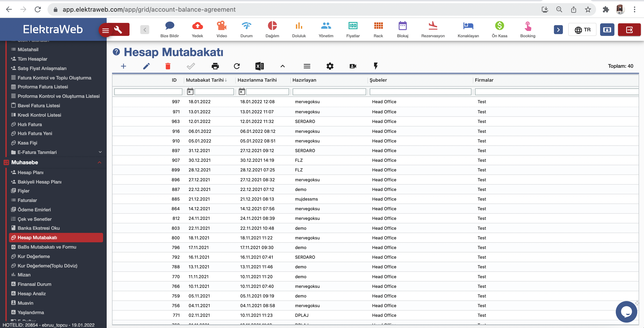Select row with ID 963 by SERDARO

[375, 121]
